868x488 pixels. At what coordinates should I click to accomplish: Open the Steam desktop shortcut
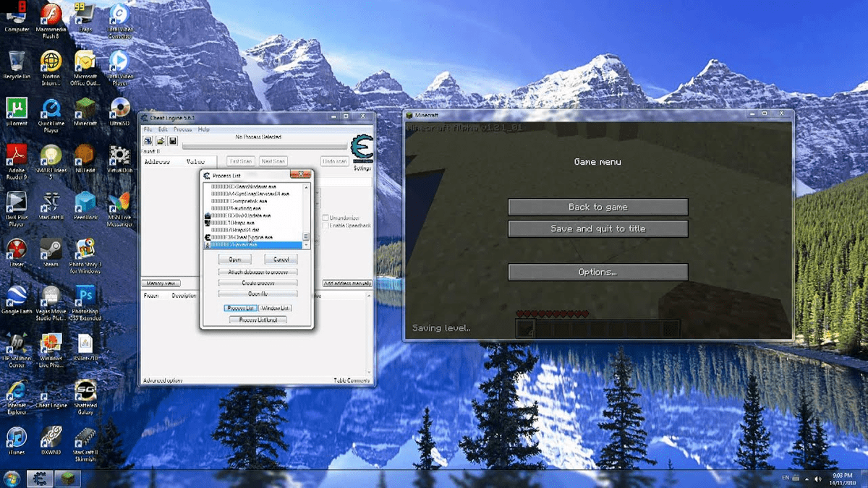pos(51,253)
